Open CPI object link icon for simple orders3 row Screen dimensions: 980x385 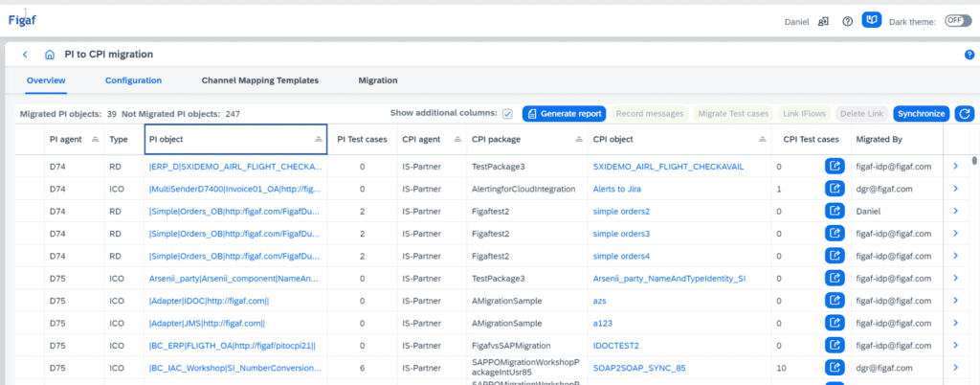[835, 233]
